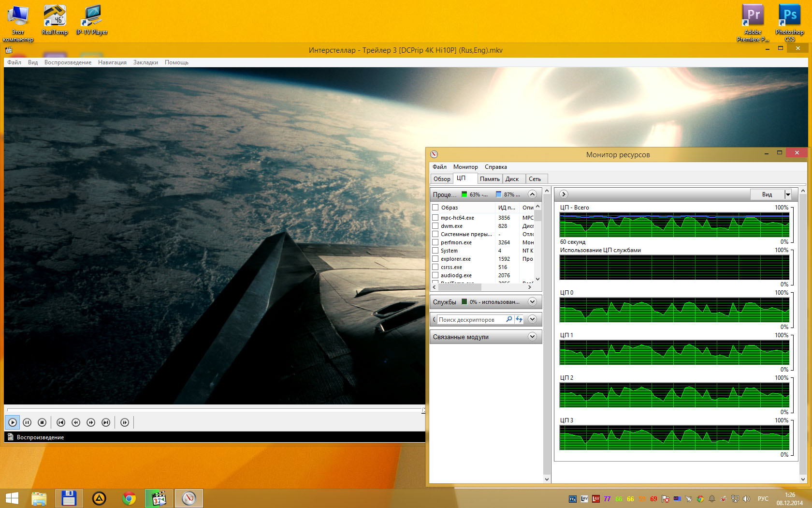
Task: Switch to the Обзор tab
Action: tap(442, 179)
